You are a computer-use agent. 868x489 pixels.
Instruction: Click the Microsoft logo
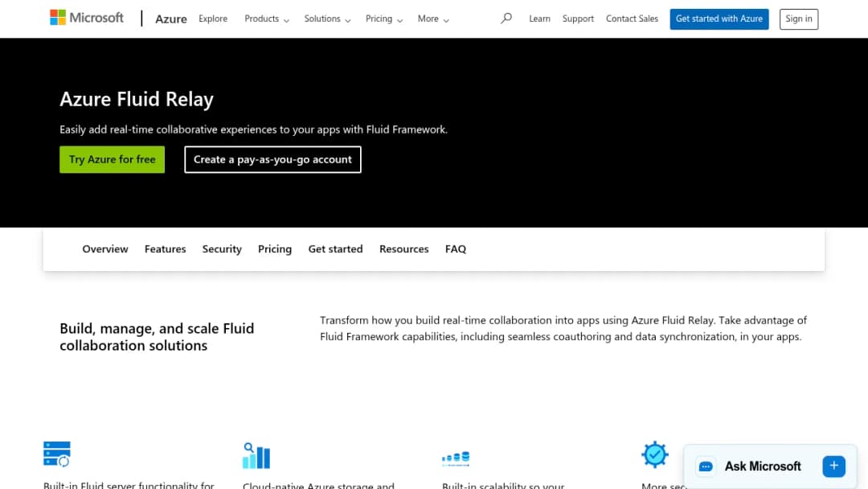pyautogui.click(x=86, y=18)
